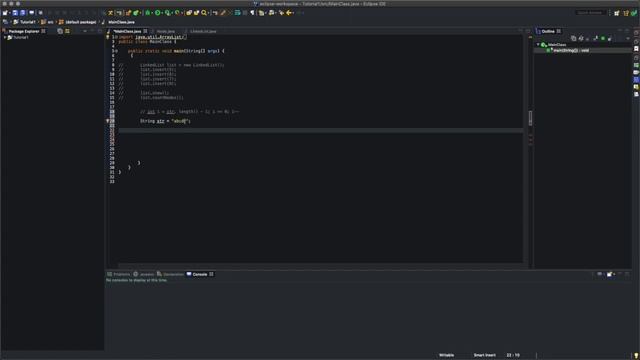Toggle Hide Local Types in Outline
The width and height of the screenshot is (640, 360).
(x=610, y=38)
